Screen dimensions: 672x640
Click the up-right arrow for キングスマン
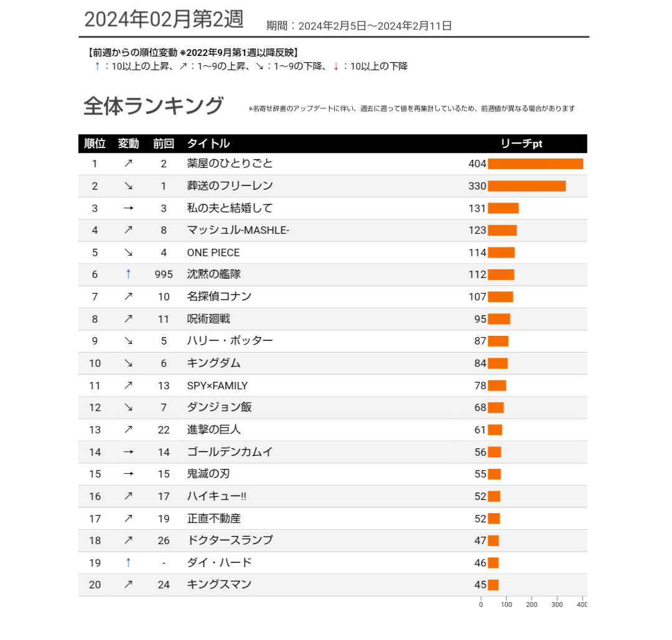click(x=128, y=585)
